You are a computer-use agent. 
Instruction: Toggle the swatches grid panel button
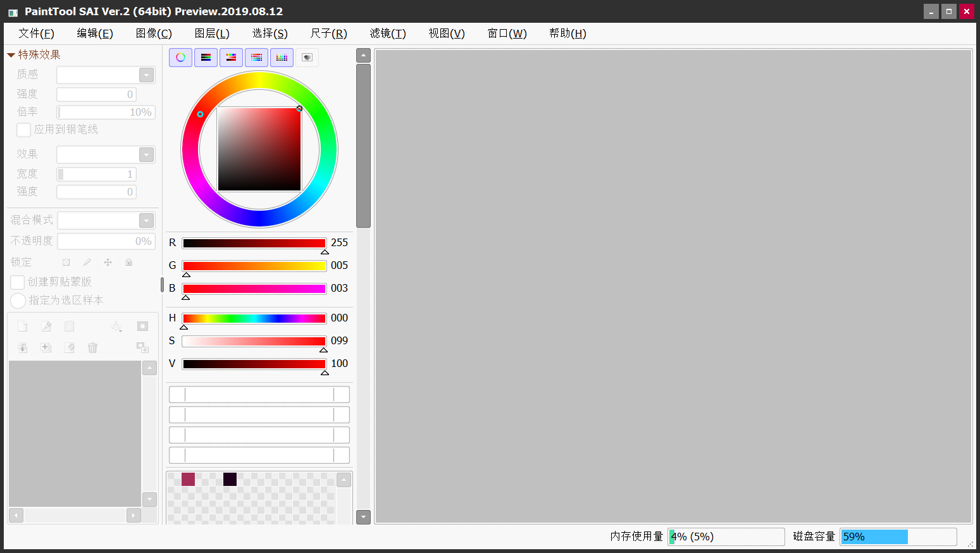coord(282,58)
